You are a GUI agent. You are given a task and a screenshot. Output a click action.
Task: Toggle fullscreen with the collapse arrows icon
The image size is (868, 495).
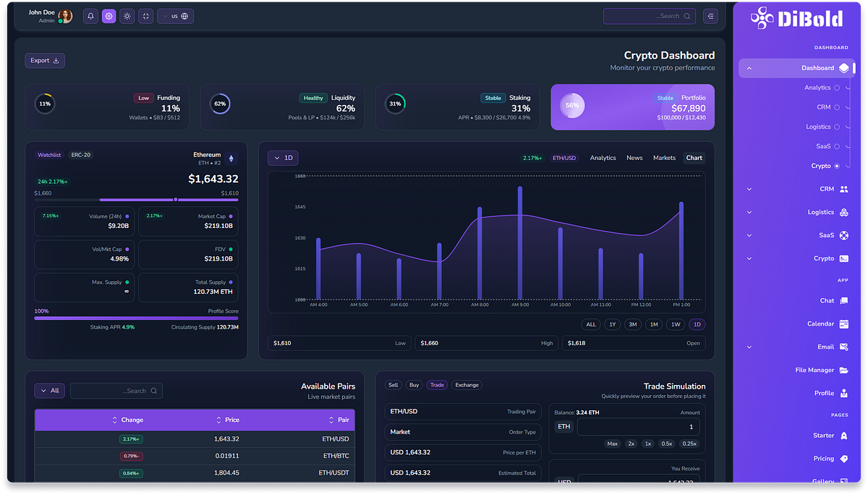(145, 16)
